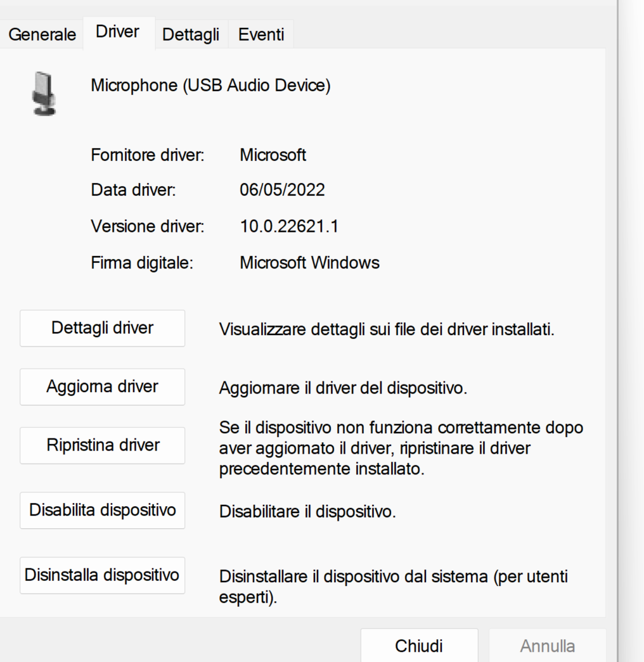Click the microphone device icon

coord(44,94)
